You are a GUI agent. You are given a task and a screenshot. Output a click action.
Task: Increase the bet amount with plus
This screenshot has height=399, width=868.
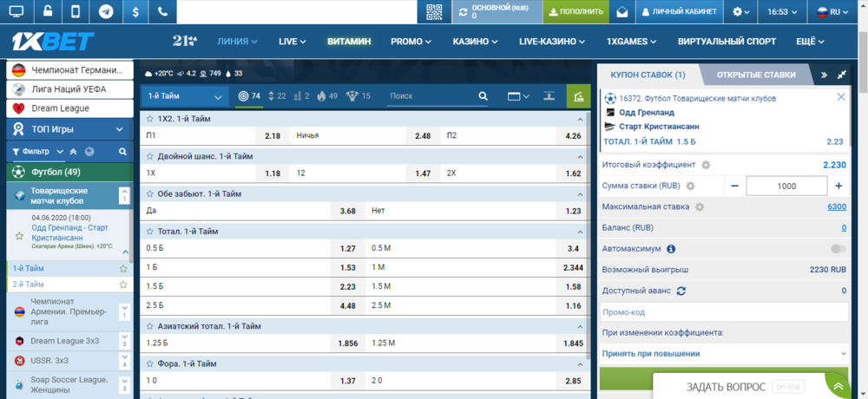tap(838, 186)
